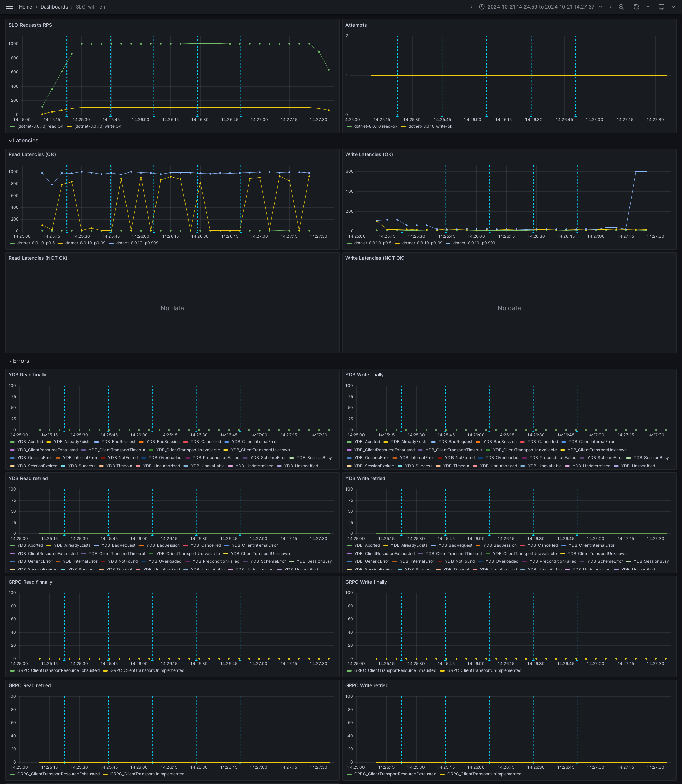Shift time range forward with right arrow
This screenshot has height=784, width=682.
click(x=610, y=7)
